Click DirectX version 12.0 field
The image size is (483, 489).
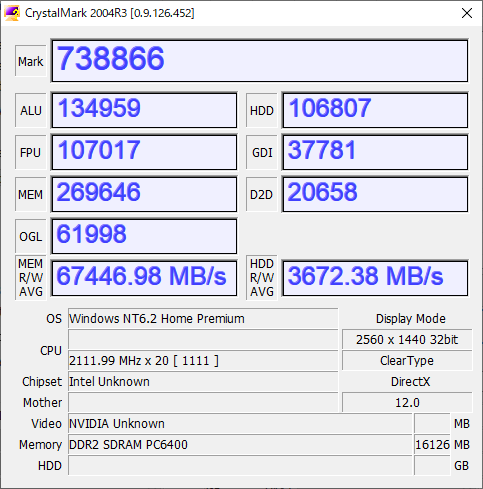407,403
